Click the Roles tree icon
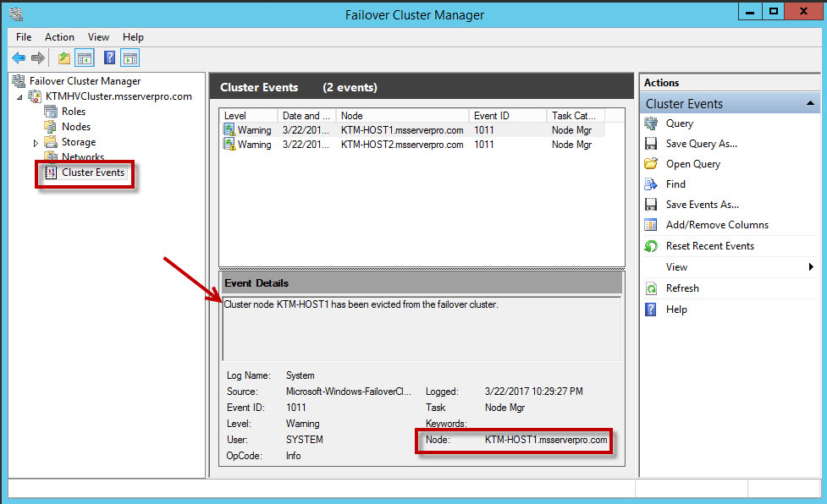This screenshot has width=827, height=504. tap(51, 111)
